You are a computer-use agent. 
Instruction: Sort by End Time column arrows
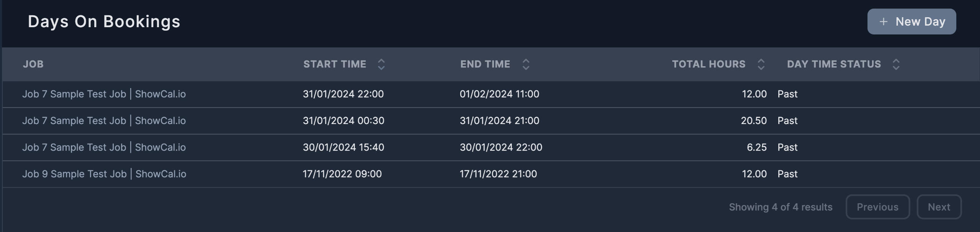point(526,64)
